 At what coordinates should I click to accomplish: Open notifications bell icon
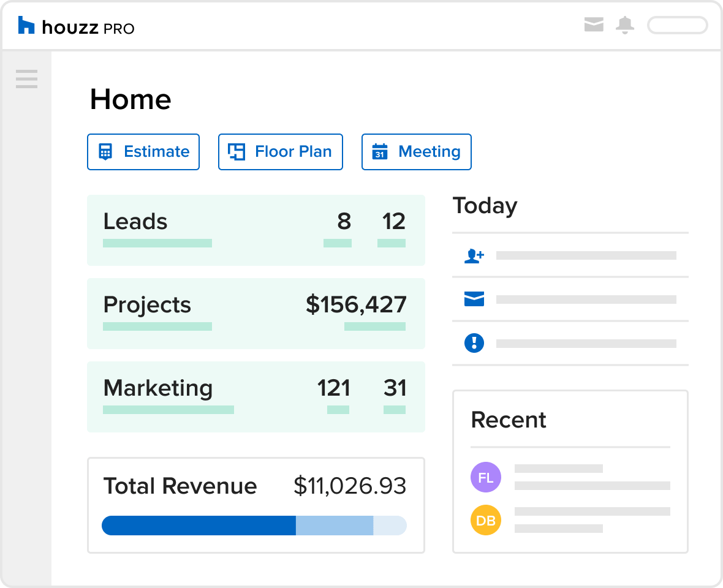pyautogui.click(x=625, y=25)
